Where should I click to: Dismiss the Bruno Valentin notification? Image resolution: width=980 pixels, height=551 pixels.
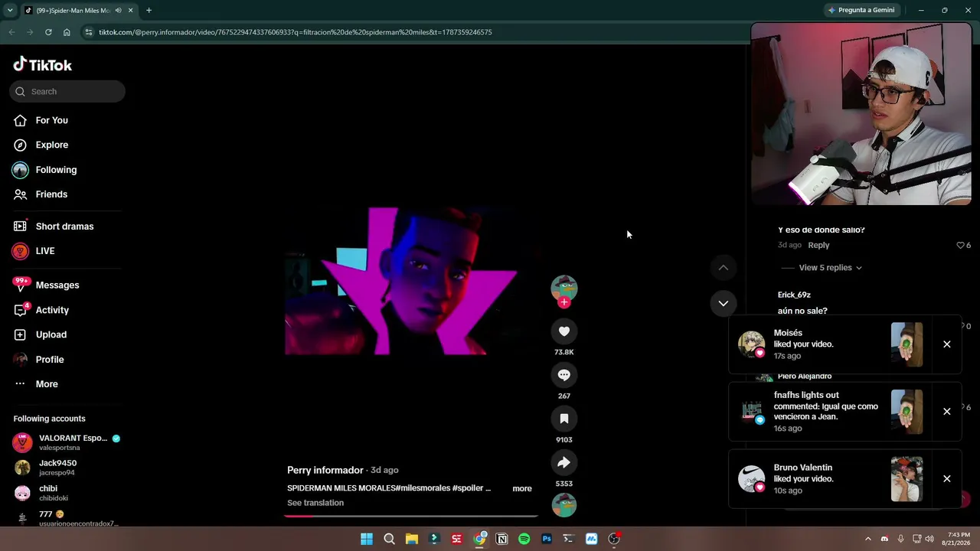(x=947, y=479)
